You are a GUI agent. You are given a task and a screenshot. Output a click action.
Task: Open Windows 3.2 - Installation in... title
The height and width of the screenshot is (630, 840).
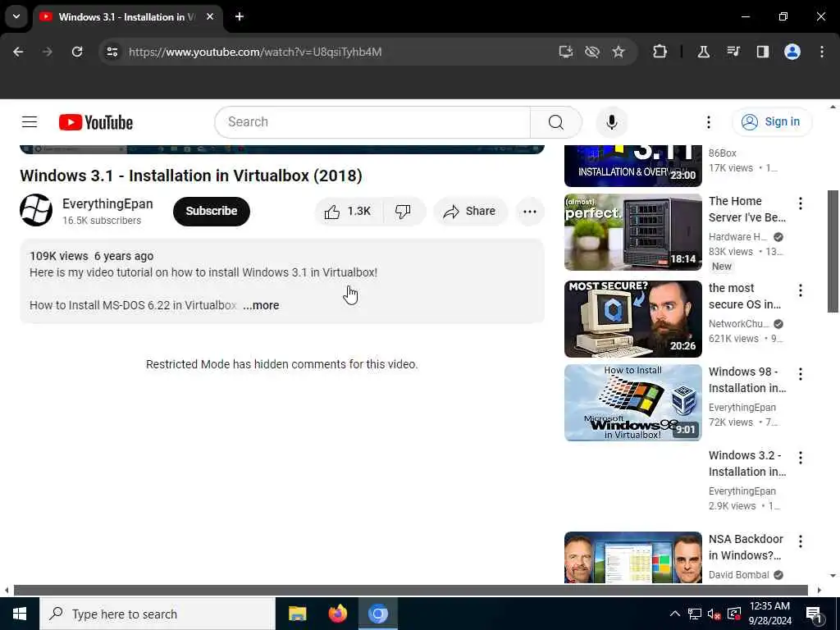click(x=747, y=463)
